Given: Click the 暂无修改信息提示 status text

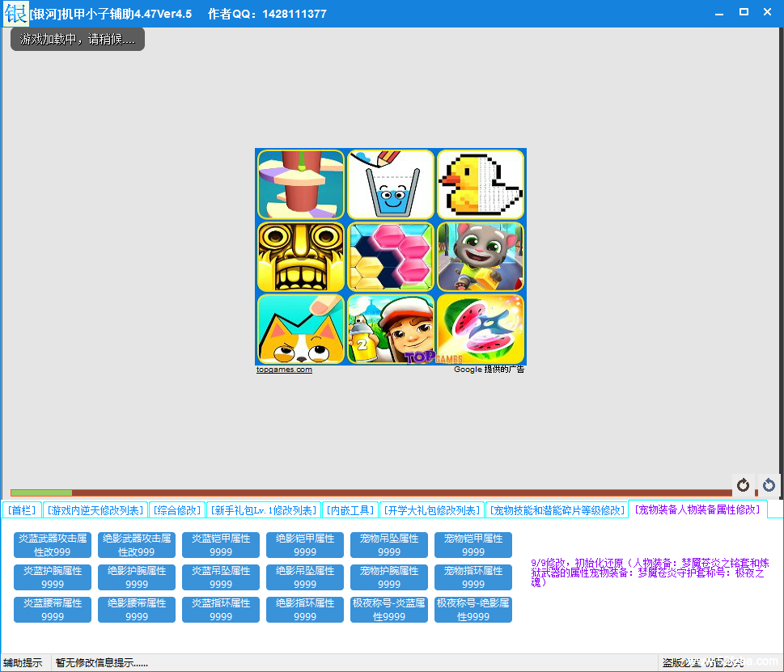Looking at the screenshot, I should 101,663.
